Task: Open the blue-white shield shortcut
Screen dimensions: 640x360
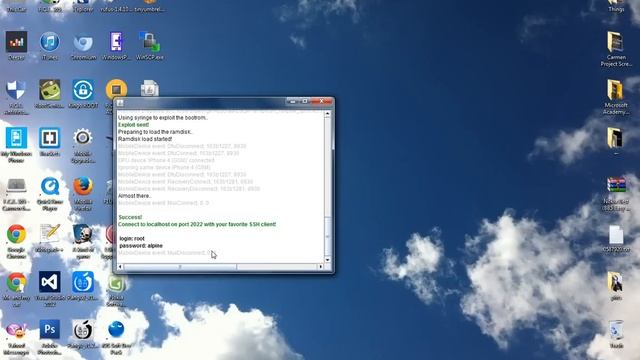Action: click(x=16, y=90)
